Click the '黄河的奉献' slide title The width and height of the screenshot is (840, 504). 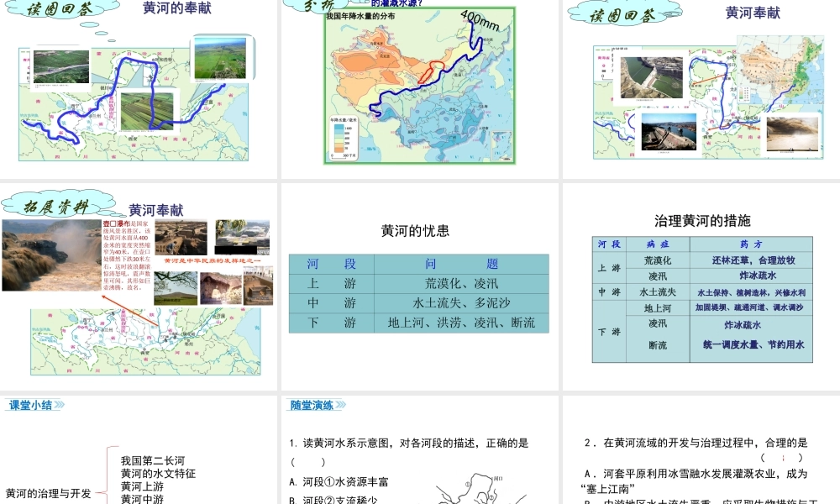[177, 8]
